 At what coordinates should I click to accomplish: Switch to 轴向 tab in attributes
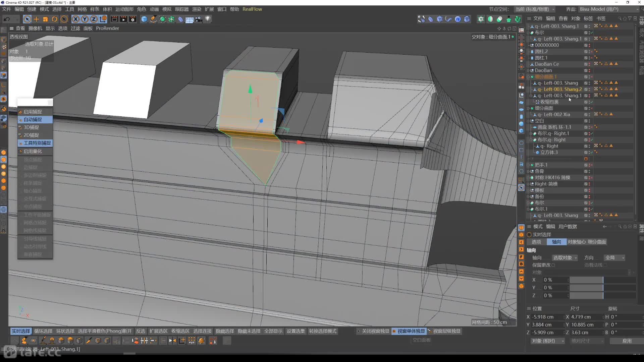tap(556, 242)
